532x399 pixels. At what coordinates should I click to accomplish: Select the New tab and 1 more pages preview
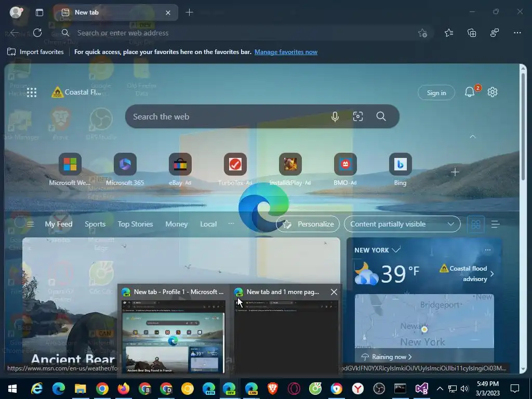point(286,337)
